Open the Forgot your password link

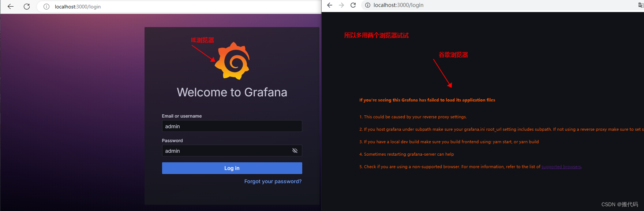(x=273, y=181)
